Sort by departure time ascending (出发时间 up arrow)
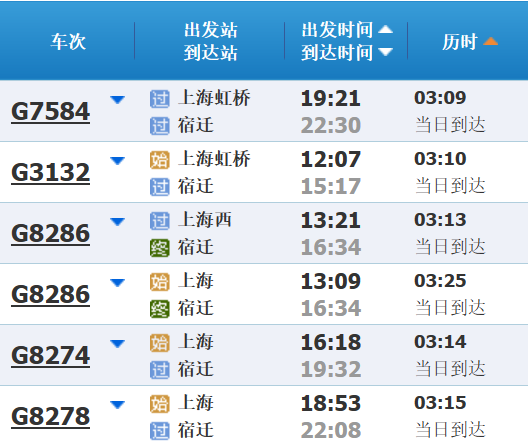This screenshot has width=528, height=446. tap(385, 30)
